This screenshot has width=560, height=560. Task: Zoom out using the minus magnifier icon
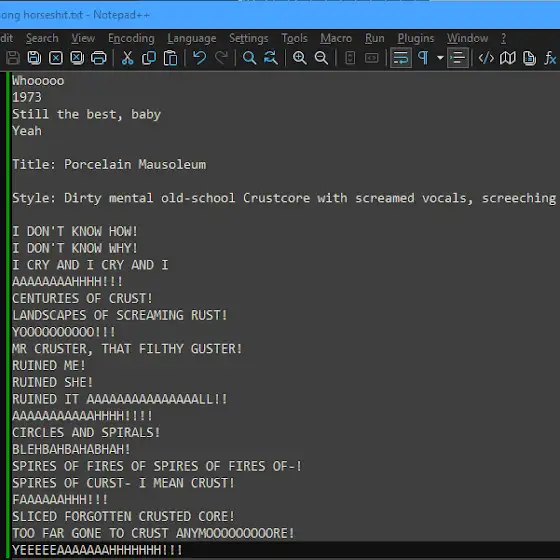tap(321, 58)
